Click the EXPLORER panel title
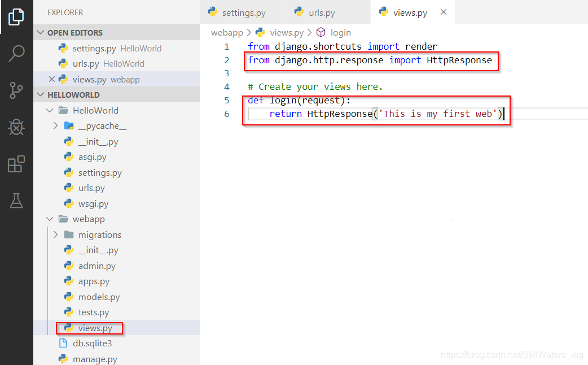The height and width of the screenshot is (365, 588). 65,12
